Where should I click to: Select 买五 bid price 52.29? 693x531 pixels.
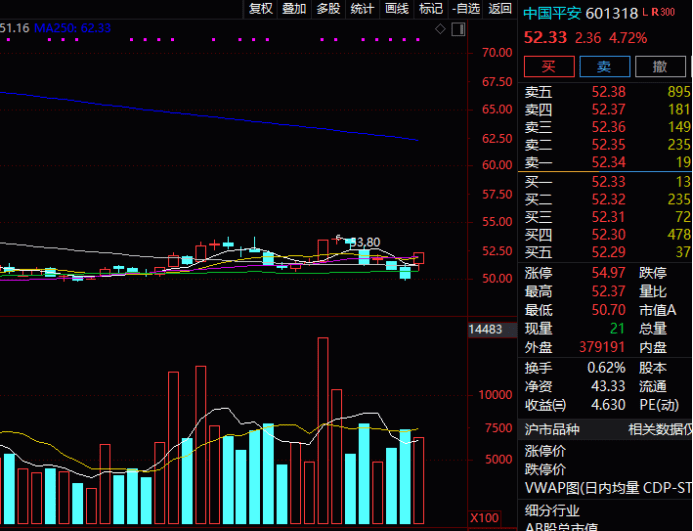609,252
